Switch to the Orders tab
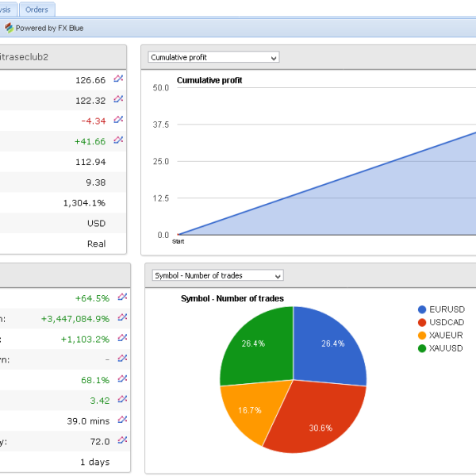 point(36,10)
